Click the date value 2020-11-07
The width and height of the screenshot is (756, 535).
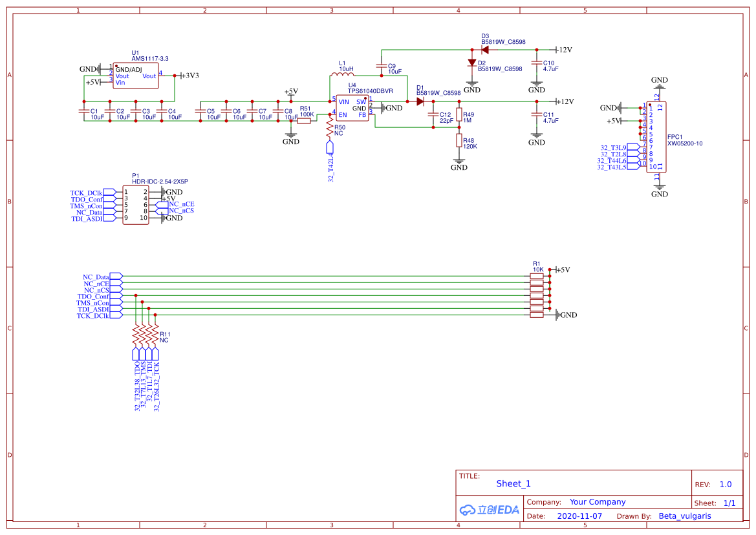point(579,516)
